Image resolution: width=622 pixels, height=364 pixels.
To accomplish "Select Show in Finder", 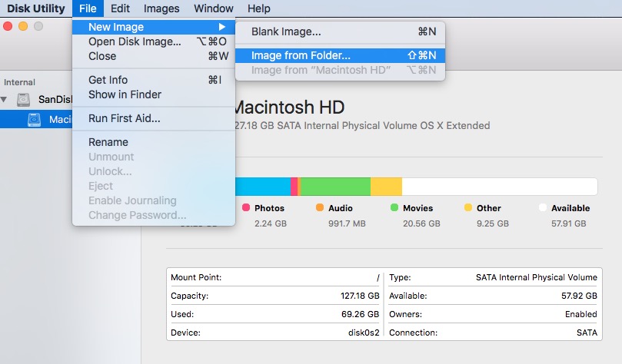I will [x=125, y=94].
